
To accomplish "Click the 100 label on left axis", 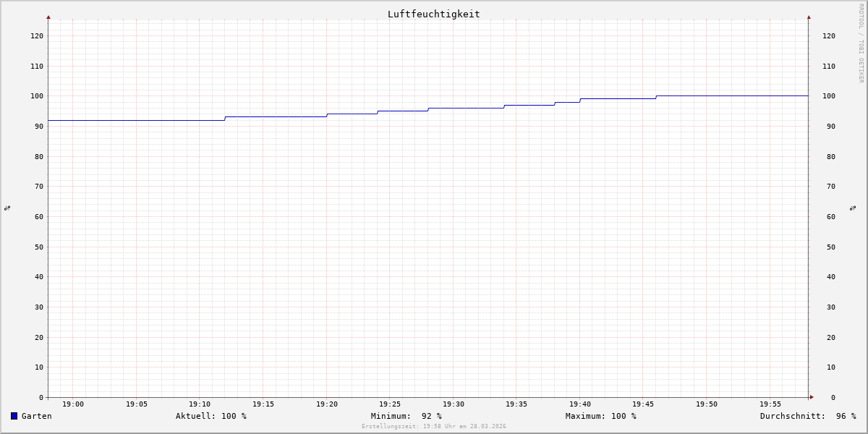I will tap(37, 96).
